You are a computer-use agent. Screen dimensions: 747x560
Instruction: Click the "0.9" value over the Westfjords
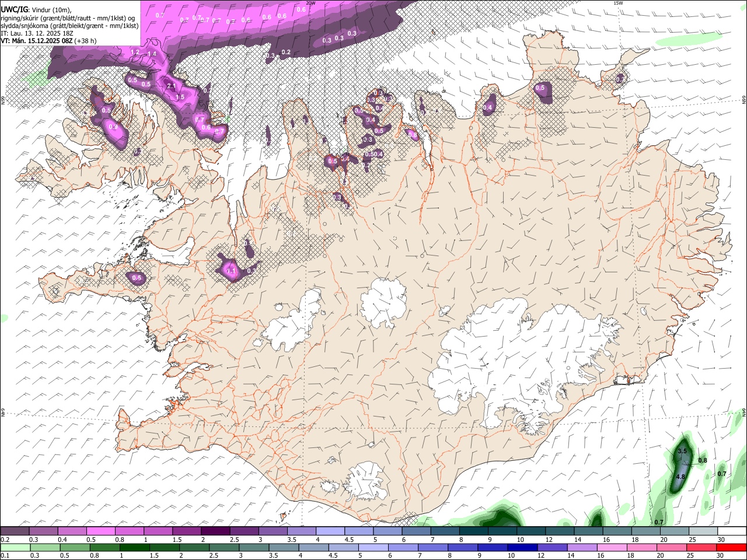pos(113,127)
